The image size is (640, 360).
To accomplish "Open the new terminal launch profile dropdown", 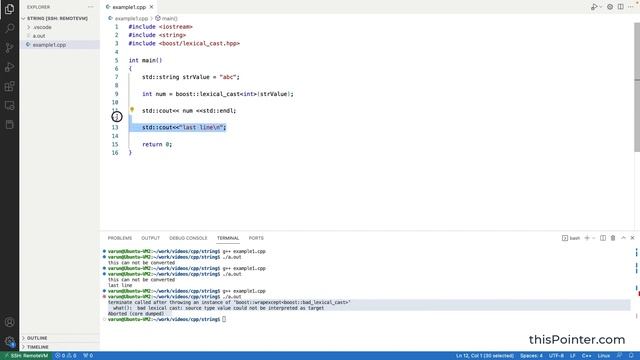I will [x=593, y=238].
